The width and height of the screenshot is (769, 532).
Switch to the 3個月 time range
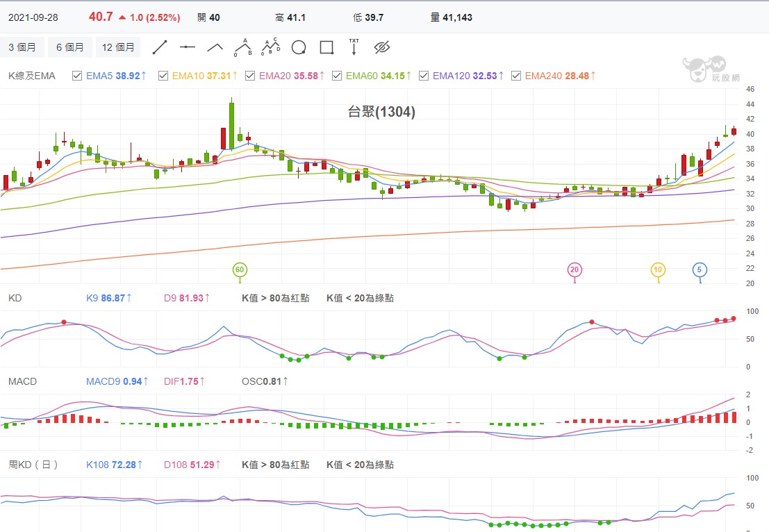pos(22,47)
